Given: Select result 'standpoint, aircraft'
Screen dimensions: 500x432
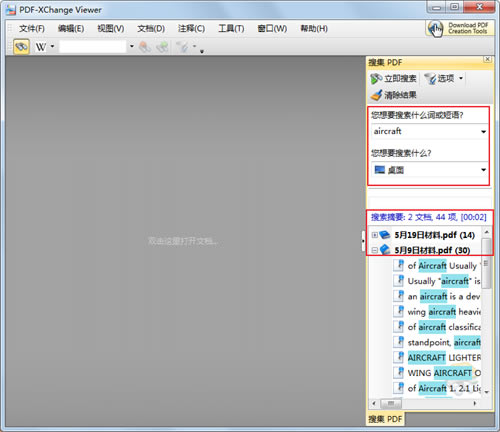Looking at the screenshot, I should 444,342.
